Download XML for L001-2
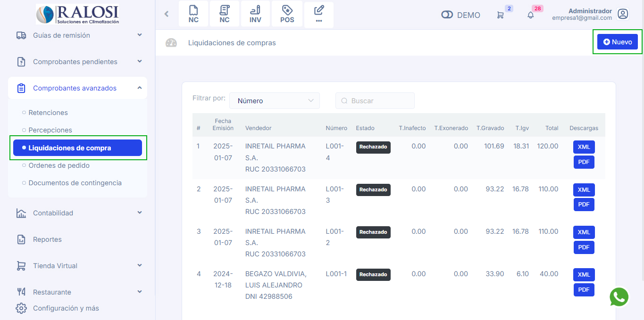Screen dimensions: 644x320 point(584,232)
